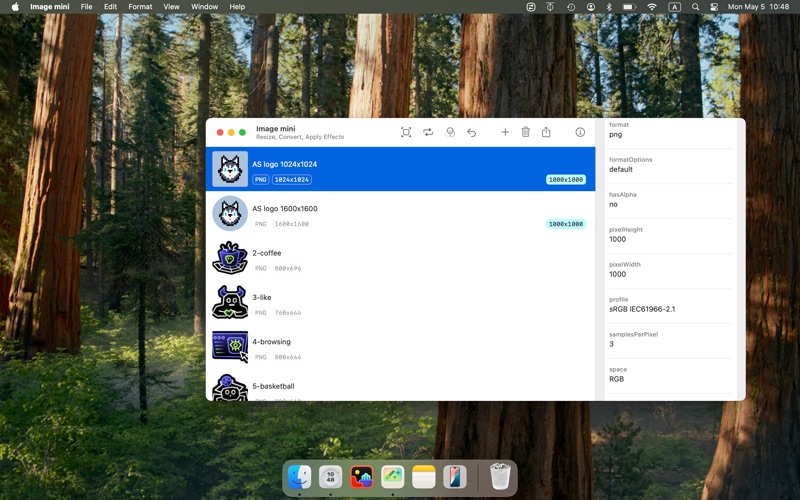800x500 pixels.
Task: Toggle the info inspector icon
Action: tap(580, 132)
